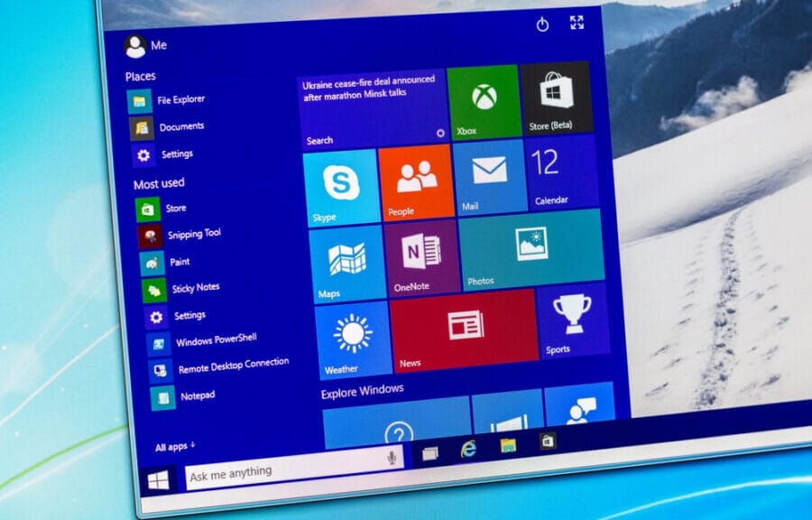Click the Explore Windows heading
This screenshot has height=520, width=812.
tap(362, 391)
